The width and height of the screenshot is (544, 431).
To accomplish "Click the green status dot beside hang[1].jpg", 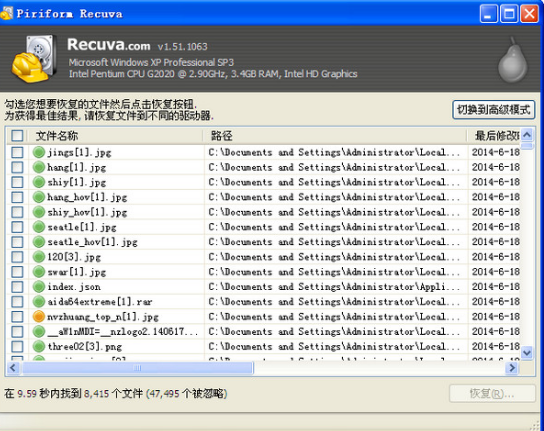I will [39, 167].
